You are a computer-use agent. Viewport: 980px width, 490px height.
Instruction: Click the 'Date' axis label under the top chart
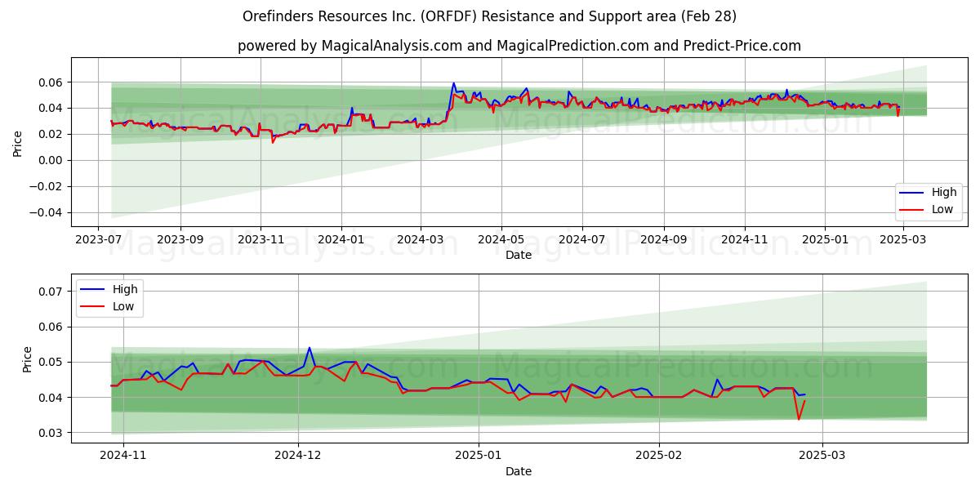point(519,255)
